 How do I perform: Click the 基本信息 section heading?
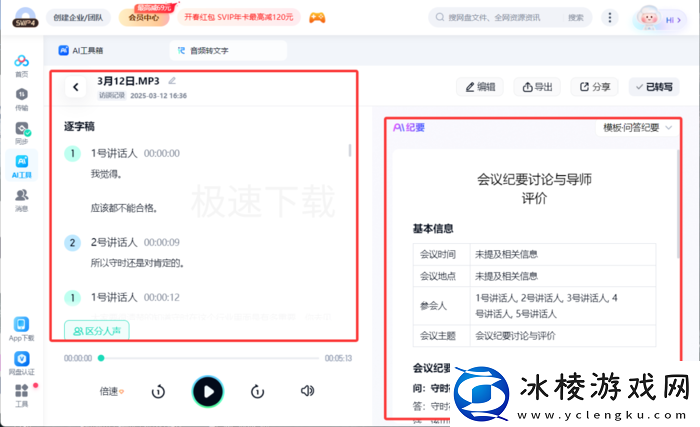(433, 229)
